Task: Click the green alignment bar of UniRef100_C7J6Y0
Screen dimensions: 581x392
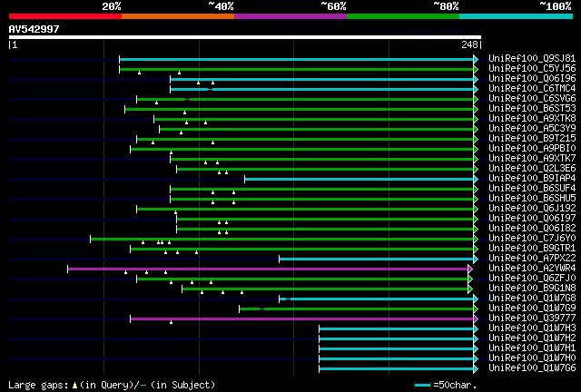Action: tap(282, 240)
